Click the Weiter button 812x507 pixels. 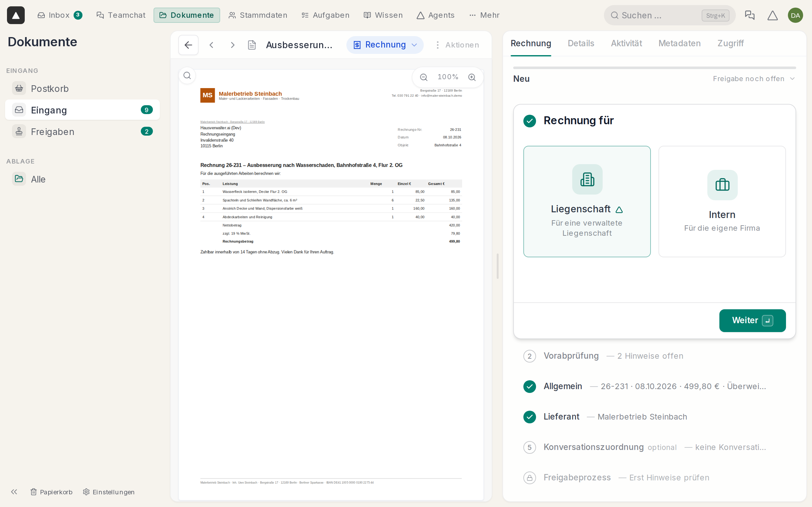(x=752, y=321)
